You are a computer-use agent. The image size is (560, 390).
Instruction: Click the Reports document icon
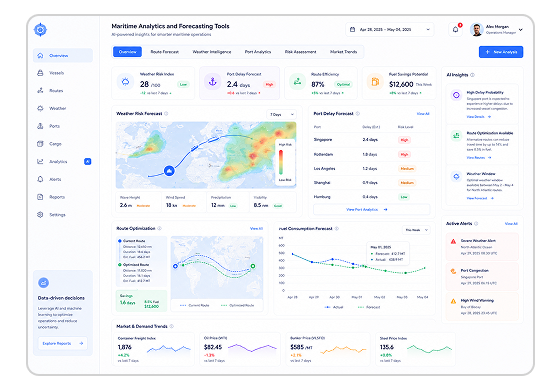coord(40,197)
